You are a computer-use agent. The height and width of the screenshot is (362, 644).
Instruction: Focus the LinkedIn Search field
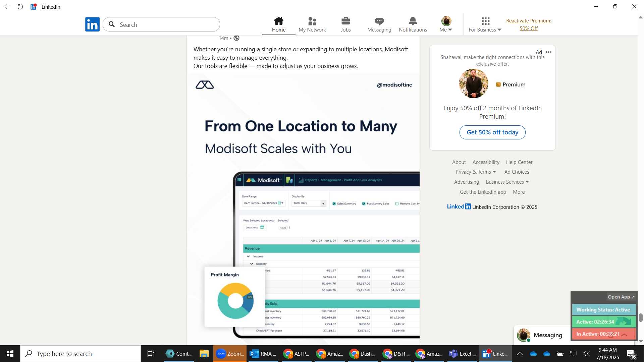161,24
